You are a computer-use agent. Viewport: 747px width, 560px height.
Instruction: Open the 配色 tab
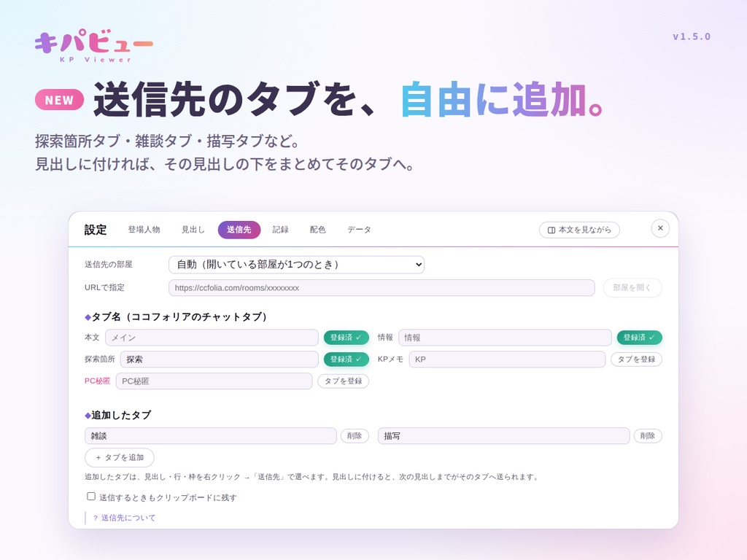pyautogui.click(x=318, y=230)
